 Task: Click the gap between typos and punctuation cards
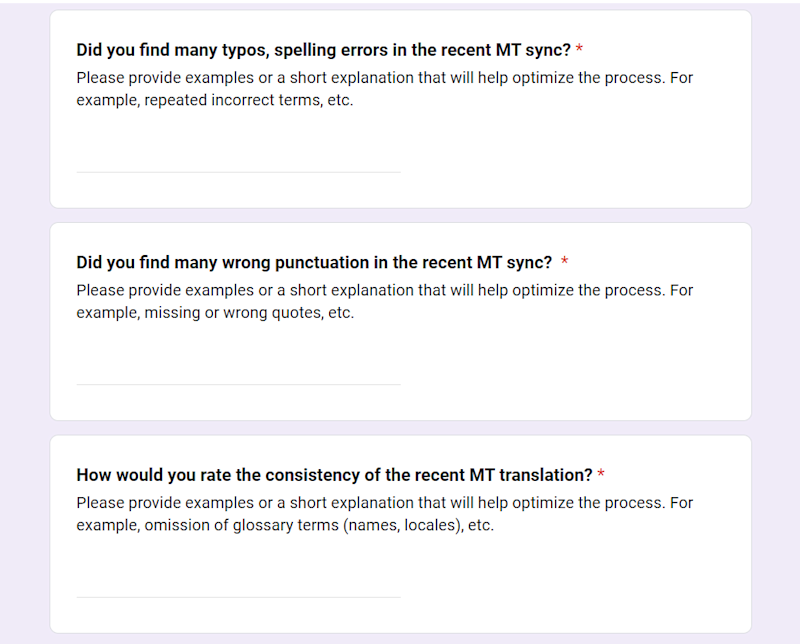400,216
